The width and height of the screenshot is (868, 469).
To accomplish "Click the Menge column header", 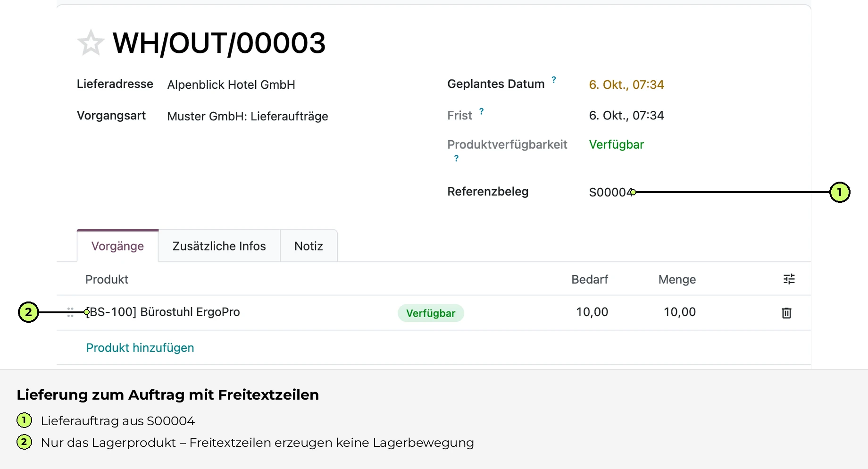I will [x=677, y=280].
